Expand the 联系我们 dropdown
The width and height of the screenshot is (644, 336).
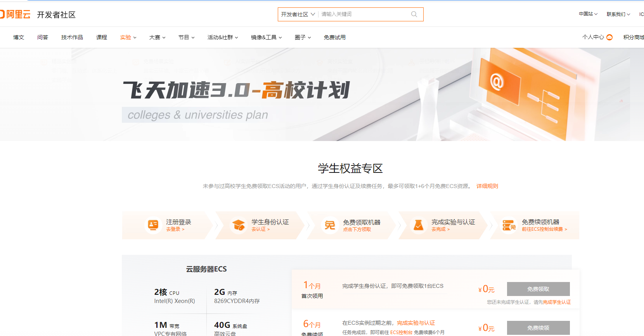pos(618,14)
